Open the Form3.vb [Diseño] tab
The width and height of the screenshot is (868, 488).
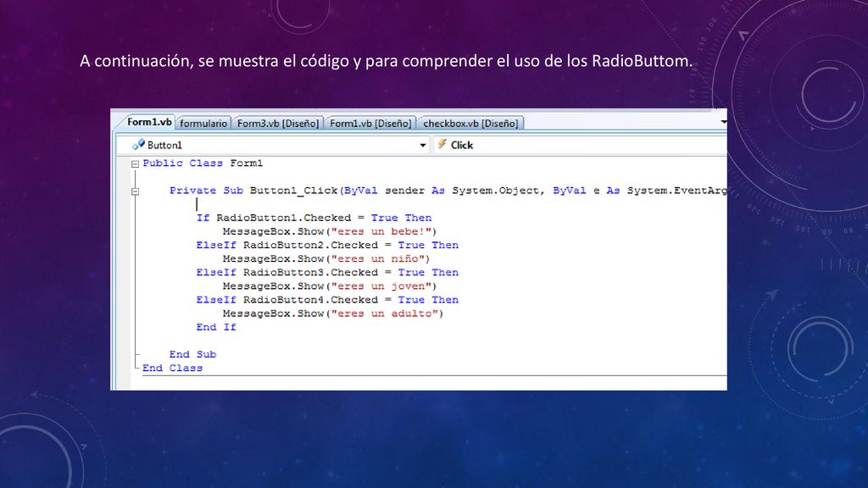278,124
